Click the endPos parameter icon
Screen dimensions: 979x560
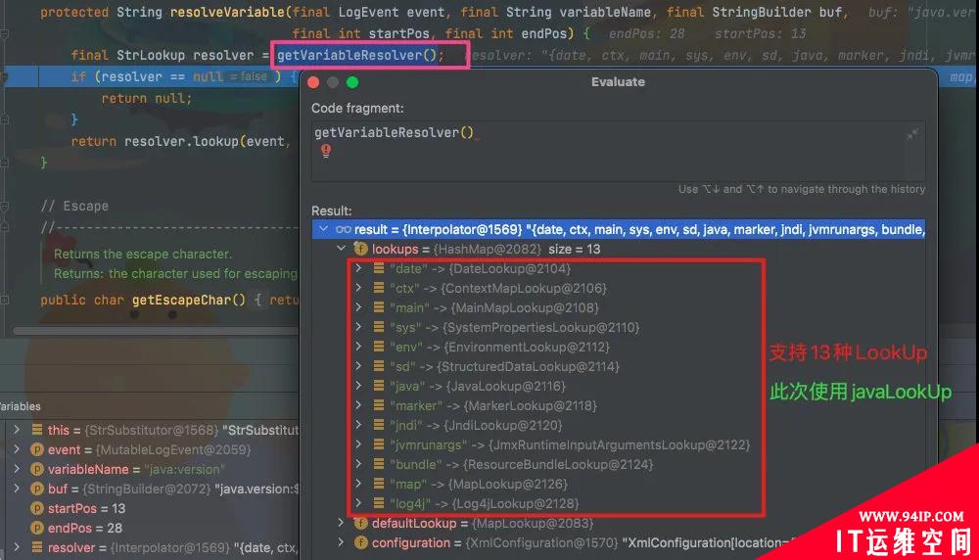[x=37, y=528]
